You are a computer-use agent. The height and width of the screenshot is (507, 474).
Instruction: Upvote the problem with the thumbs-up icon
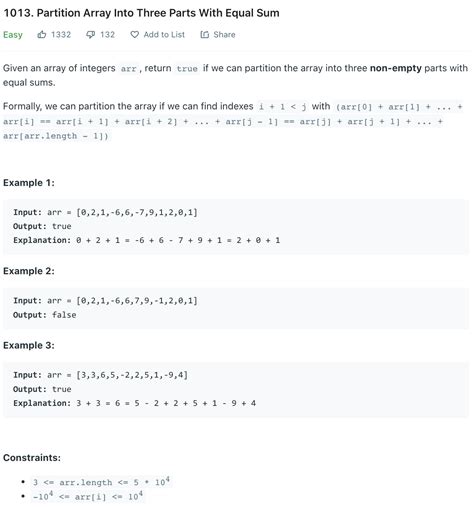(x=42, y=34)
